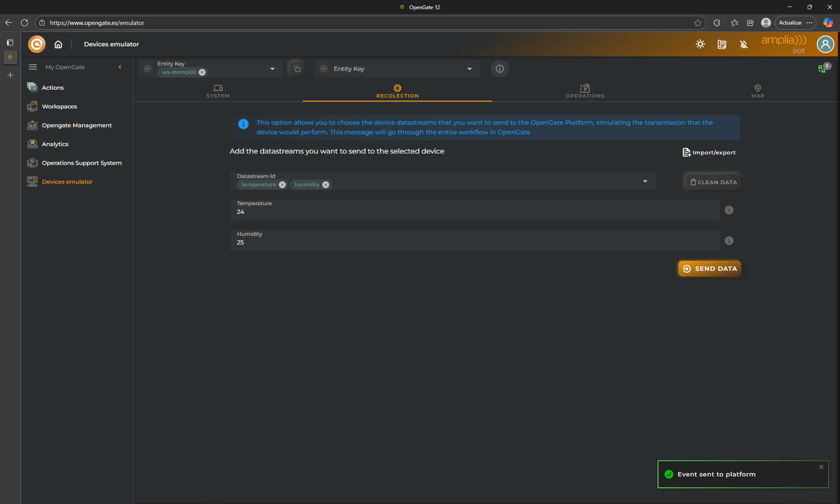Image resolution: width=840 pixels, height=504 pixels.
Task: Open the documentation icon in header
Action: click(722, 44)
